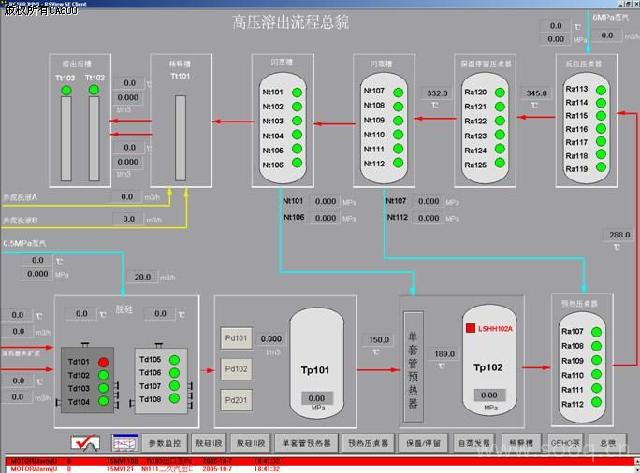
Task: Go to the 总貌 overview page
Action: pos(606,441)
